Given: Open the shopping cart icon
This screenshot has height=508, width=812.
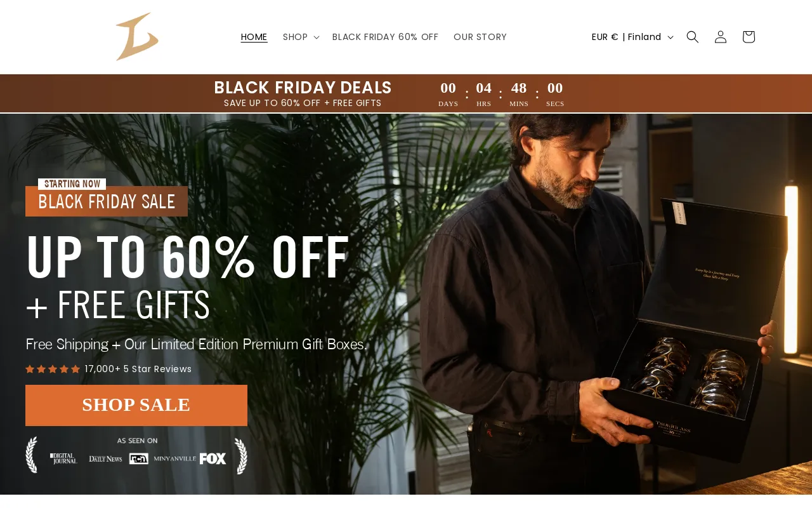Looking at the screenshot, I should pos(749,37).
